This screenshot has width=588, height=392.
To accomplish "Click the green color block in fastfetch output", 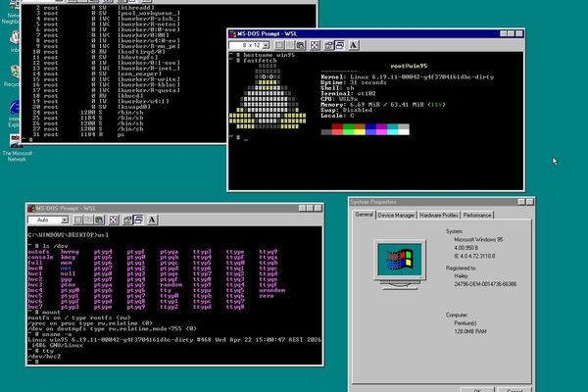I will pyautogui.click(x=349, y=129).
